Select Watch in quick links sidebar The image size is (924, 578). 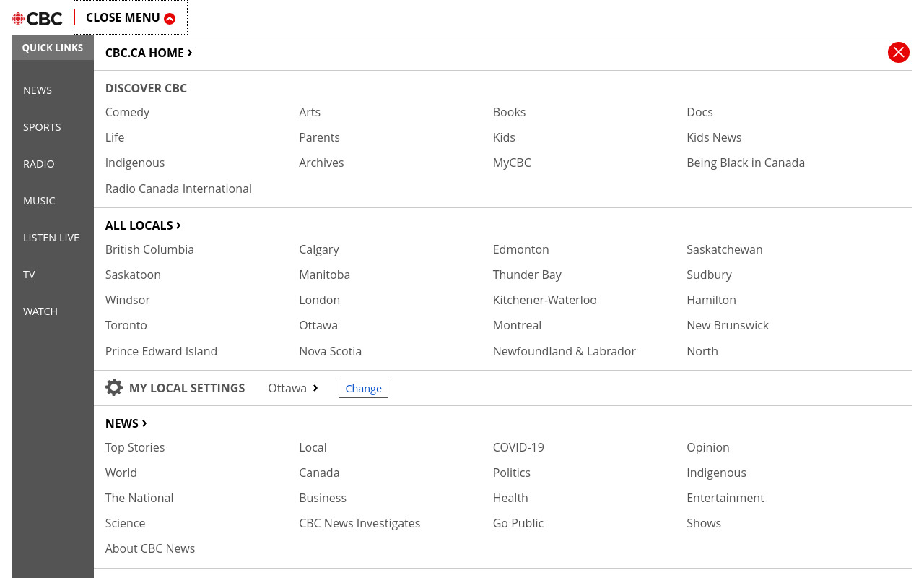tap(40, 311)
